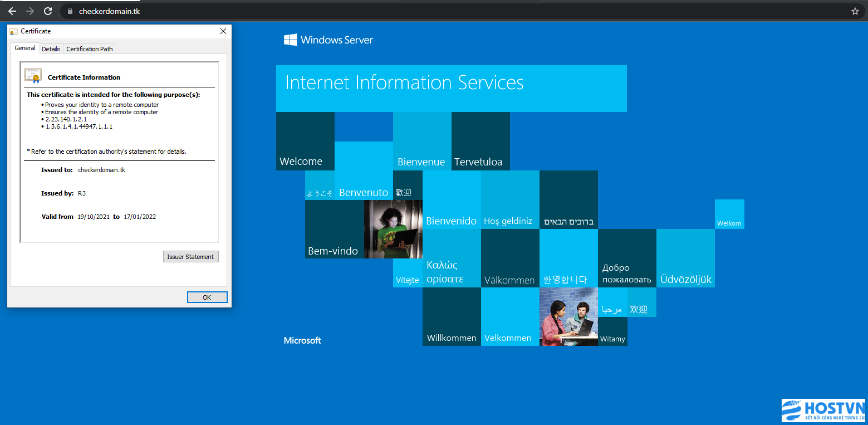Image resolution: width=868 pixels, height=425 pixels.
Task: Click the Vítejte tile
Action: [x=408, y=273]
